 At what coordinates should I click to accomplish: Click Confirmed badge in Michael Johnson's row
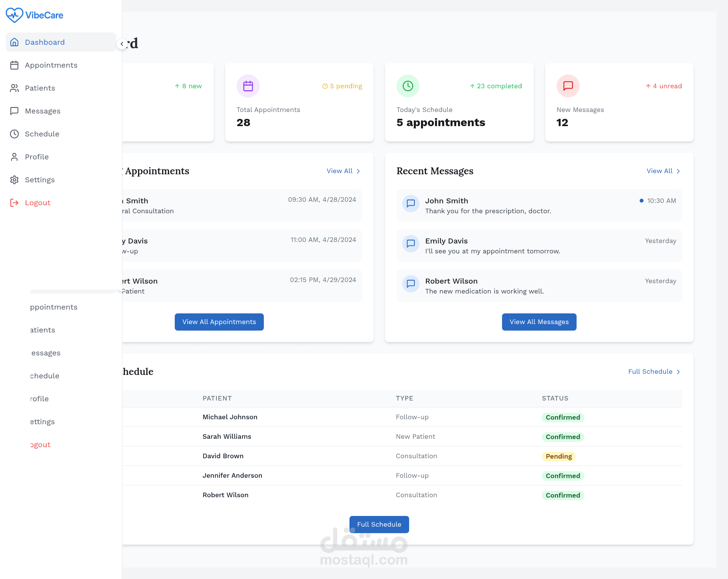[x=563, y=417]
